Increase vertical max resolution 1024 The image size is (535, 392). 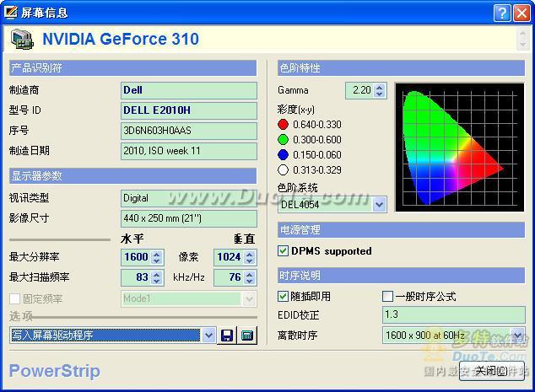tap(250, 254)
